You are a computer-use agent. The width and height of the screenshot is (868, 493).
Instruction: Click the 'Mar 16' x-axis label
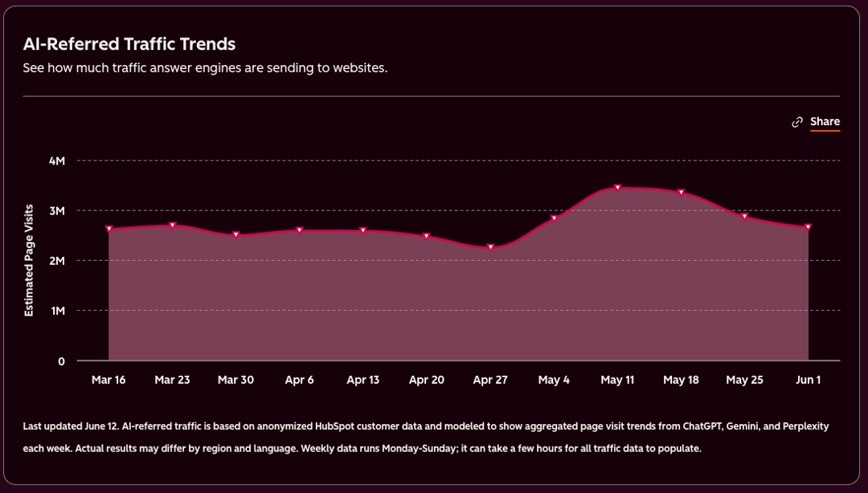tap(108, 380)
